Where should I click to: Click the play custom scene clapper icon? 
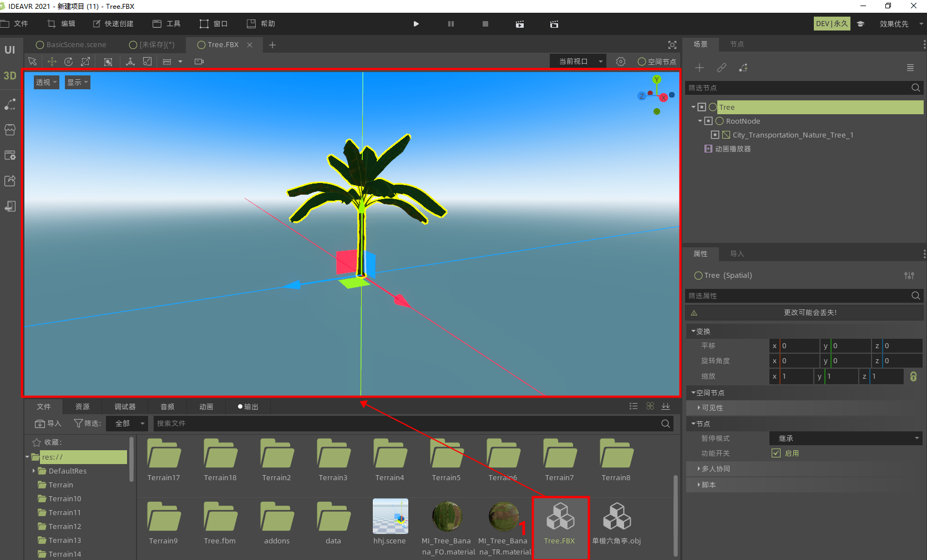point(554,24)
